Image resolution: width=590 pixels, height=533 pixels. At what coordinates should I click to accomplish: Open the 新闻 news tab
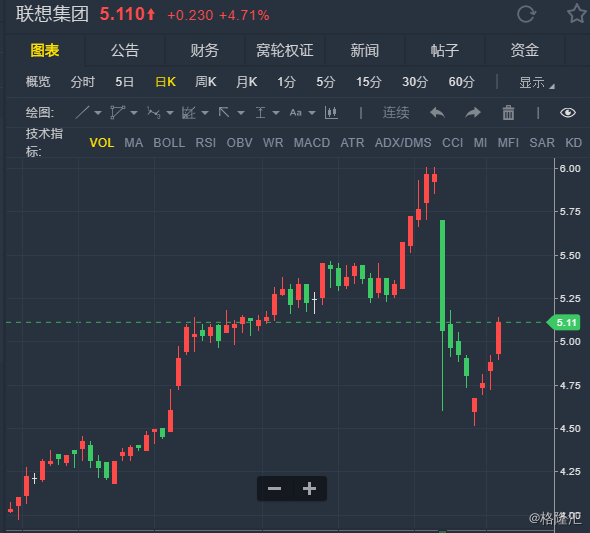pyautogui.click(x=365, y=50)
